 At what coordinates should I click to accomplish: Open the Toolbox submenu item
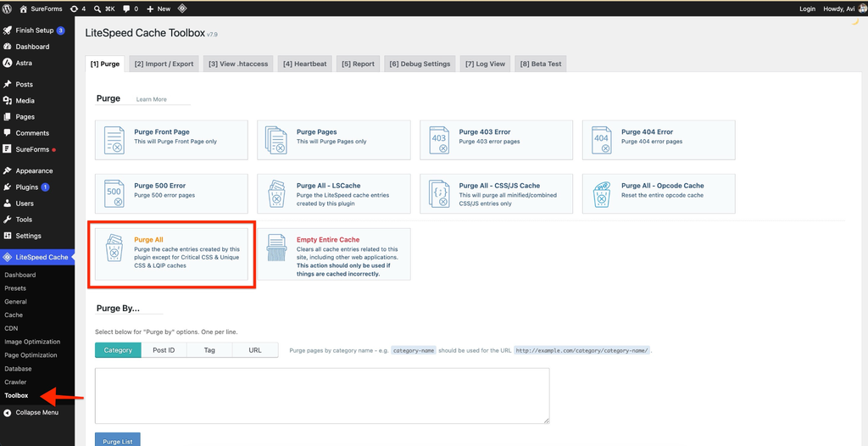pos(16,396)
